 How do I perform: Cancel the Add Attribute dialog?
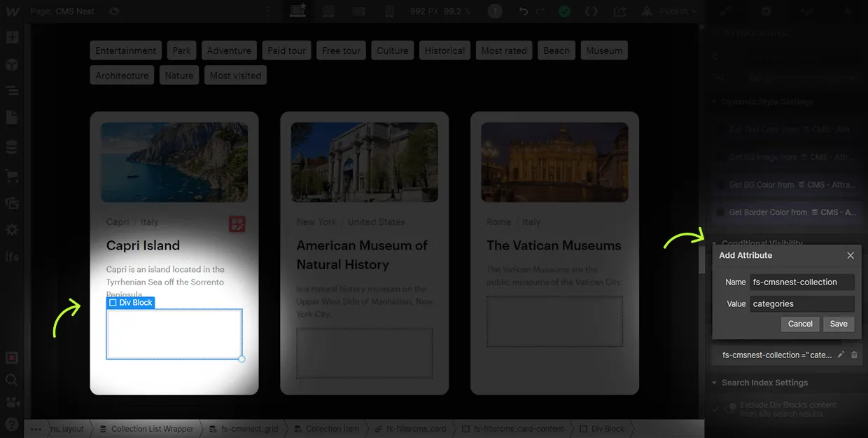tap(800, 324)
